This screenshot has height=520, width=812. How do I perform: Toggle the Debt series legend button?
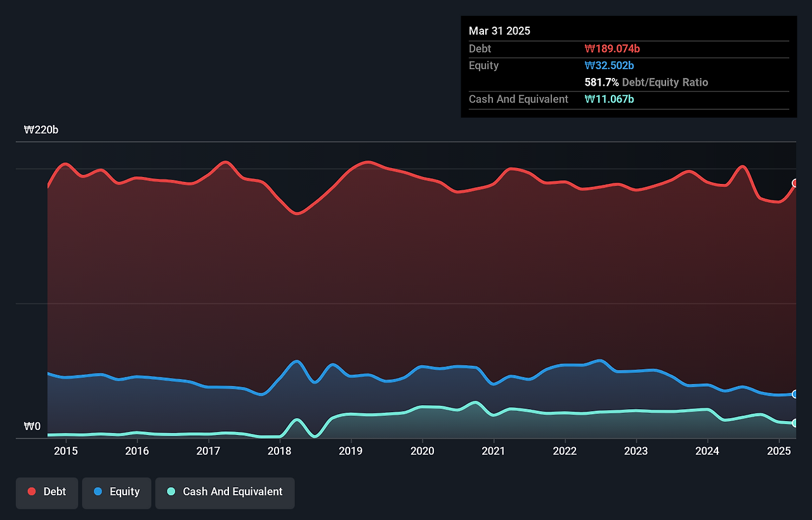click(47, 493)
